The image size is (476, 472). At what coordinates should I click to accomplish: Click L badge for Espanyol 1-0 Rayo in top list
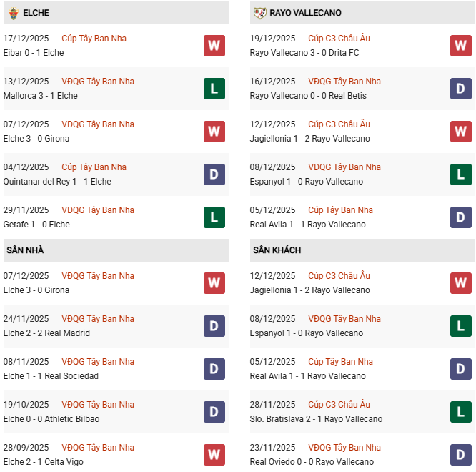[460, 174]
